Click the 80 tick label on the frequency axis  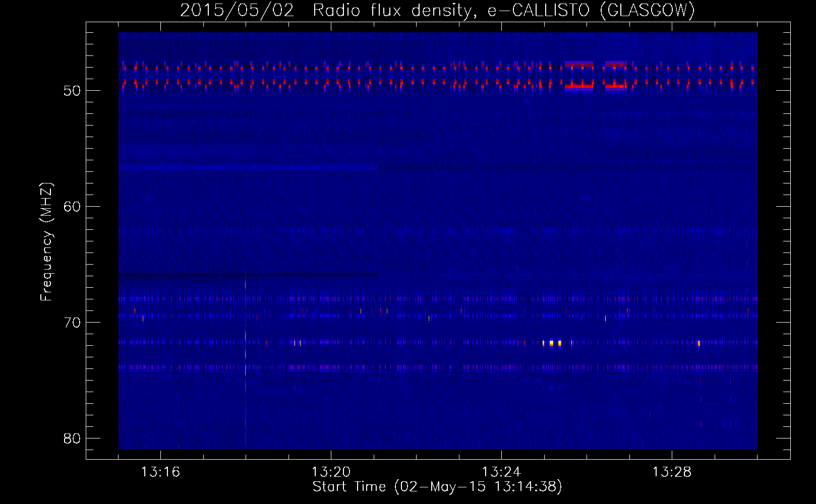click(73, 438)
